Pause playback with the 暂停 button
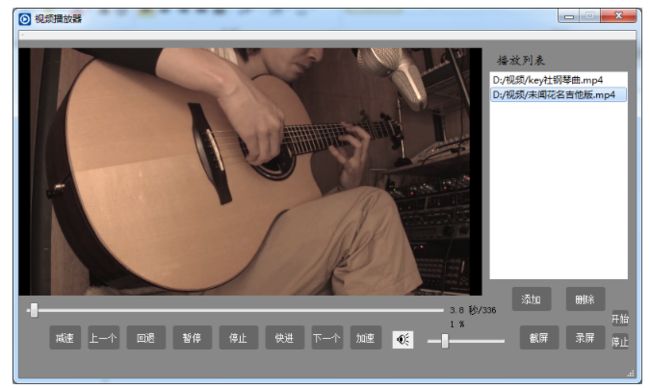 (x=192, y=338)
